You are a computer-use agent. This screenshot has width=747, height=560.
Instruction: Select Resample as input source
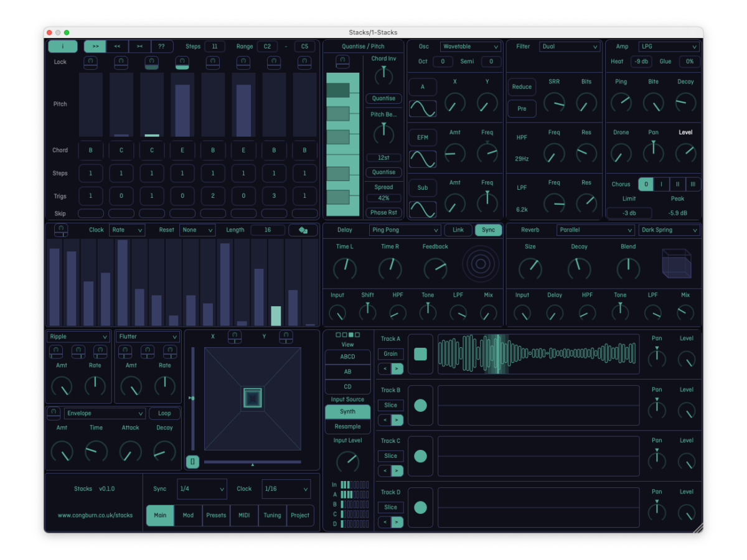[x=347, y=427]
